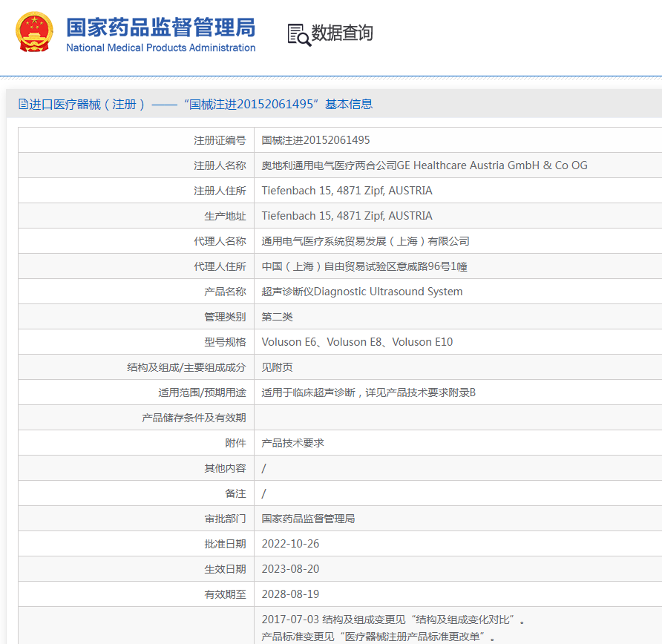Select expiry date 2028-08-19

290,594
